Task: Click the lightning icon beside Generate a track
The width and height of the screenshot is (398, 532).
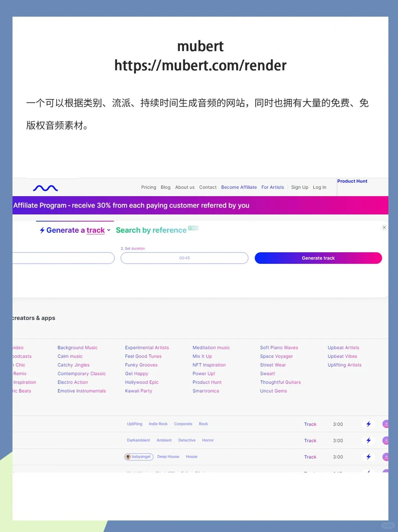Action: (x=42, y=230)
